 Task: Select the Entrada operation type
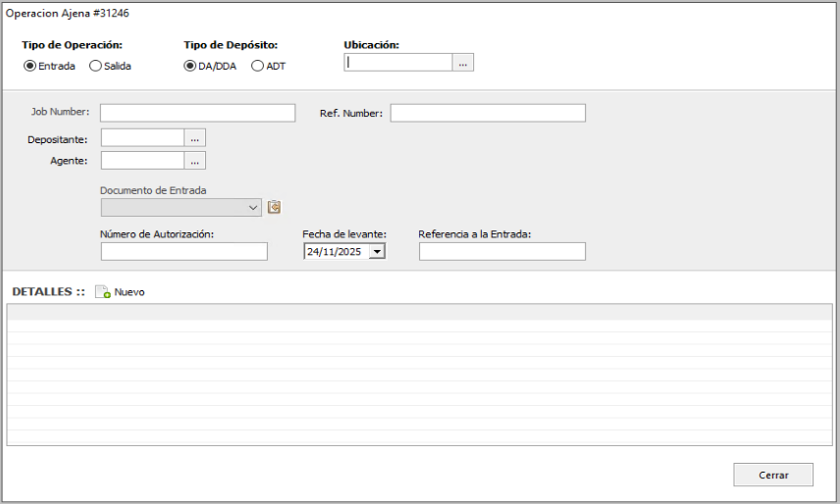pyautogui.click(x=29, y=66)
